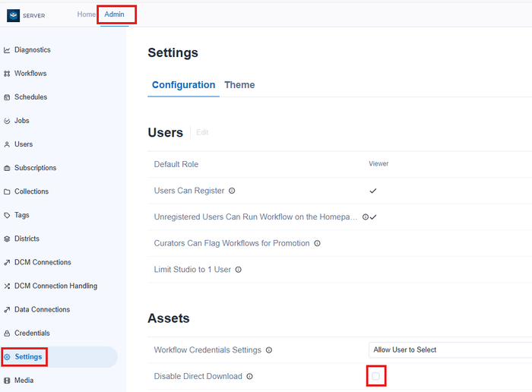Viewport: 532px width, 392px height.
Task: Click the Diagnostics chart icon in sidebar
Action: coord(7,50)
